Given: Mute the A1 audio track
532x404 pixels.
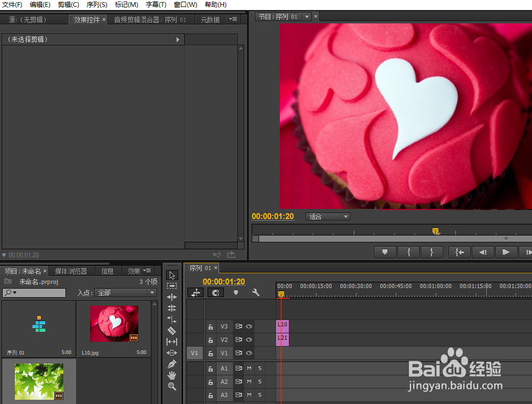Looking at the screenshot, I should click(249, 368).
